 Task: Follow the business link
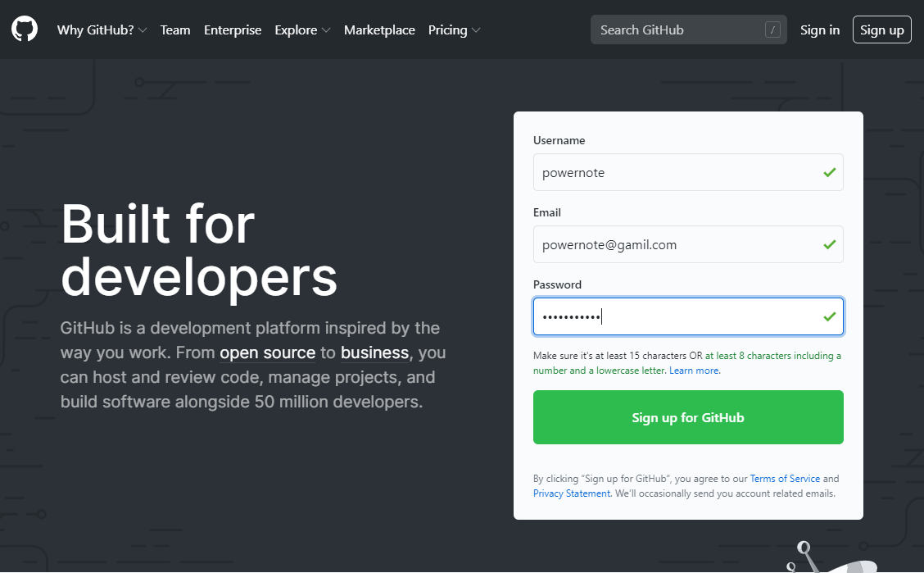[x=375, y=352]
